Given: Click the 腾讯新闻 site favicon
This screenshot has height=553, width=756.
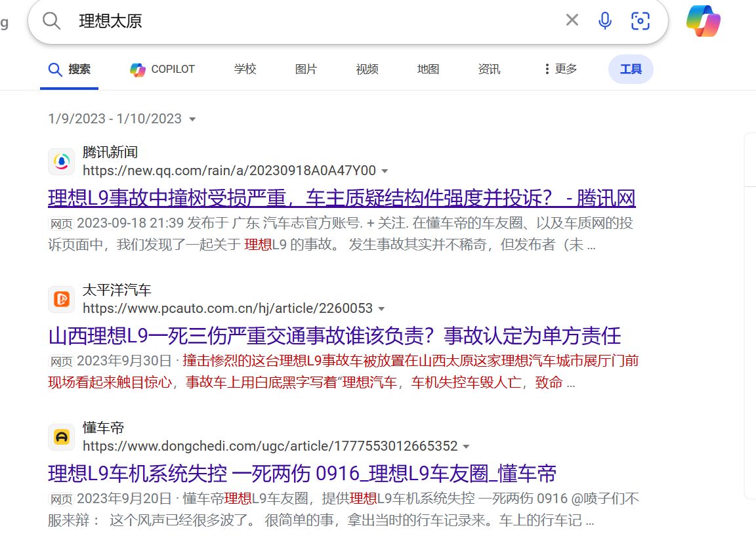Looking at the screenshot, I should (62, 161).
